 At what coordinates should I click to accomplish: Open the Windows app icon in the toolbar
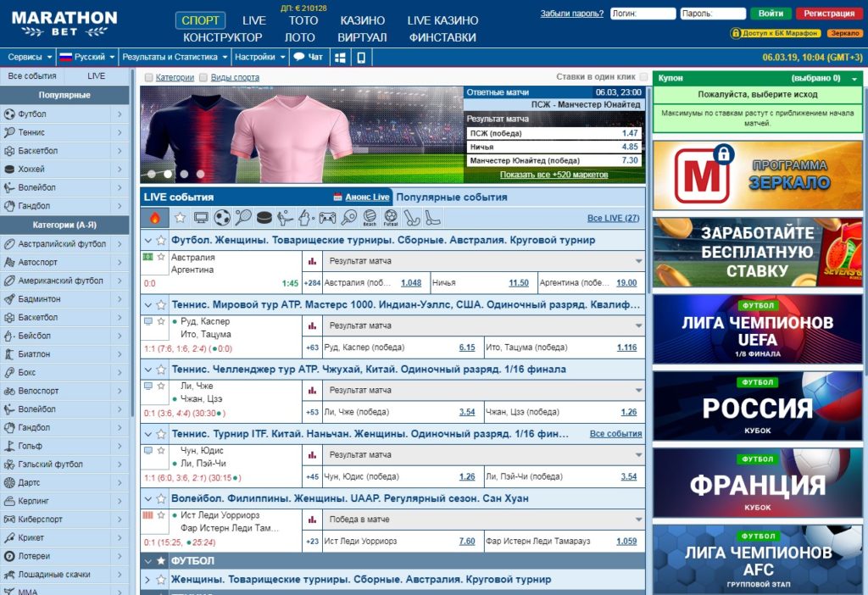click(340, 57)
